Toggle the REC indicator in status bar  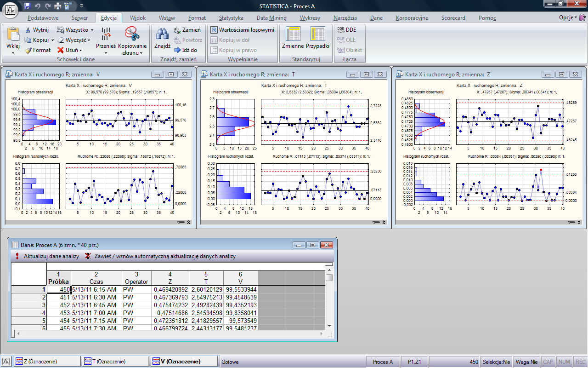tap(580, 362)
